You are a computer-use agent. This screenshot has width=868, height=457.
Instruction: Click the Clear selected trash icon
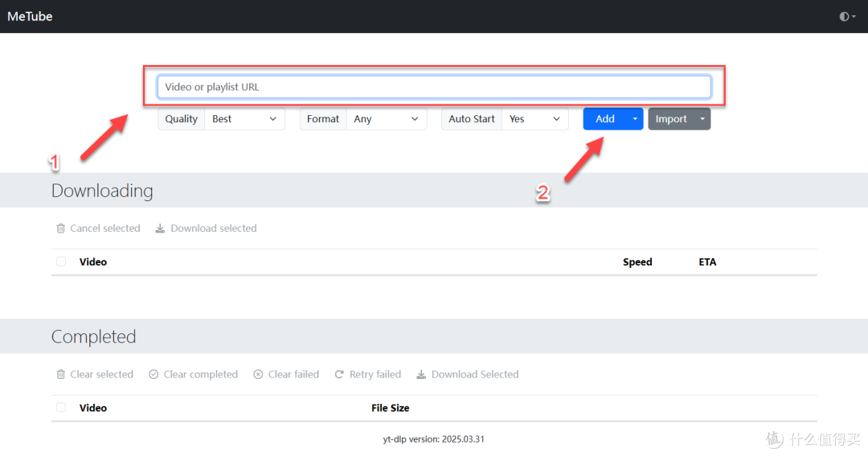[x=61, y=374]
